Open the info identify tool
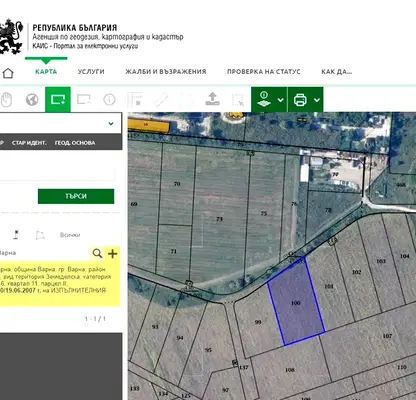 109,99
